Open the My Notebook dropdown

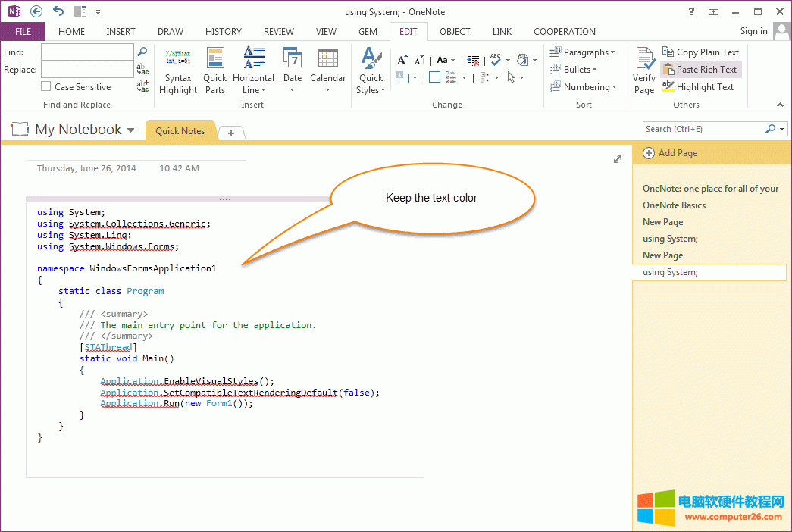tap(130, 130)
